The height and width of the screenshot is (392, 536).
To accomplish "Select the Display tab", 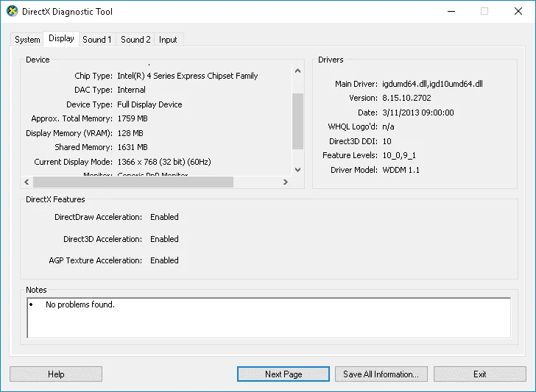I will [x=61, y=38].
